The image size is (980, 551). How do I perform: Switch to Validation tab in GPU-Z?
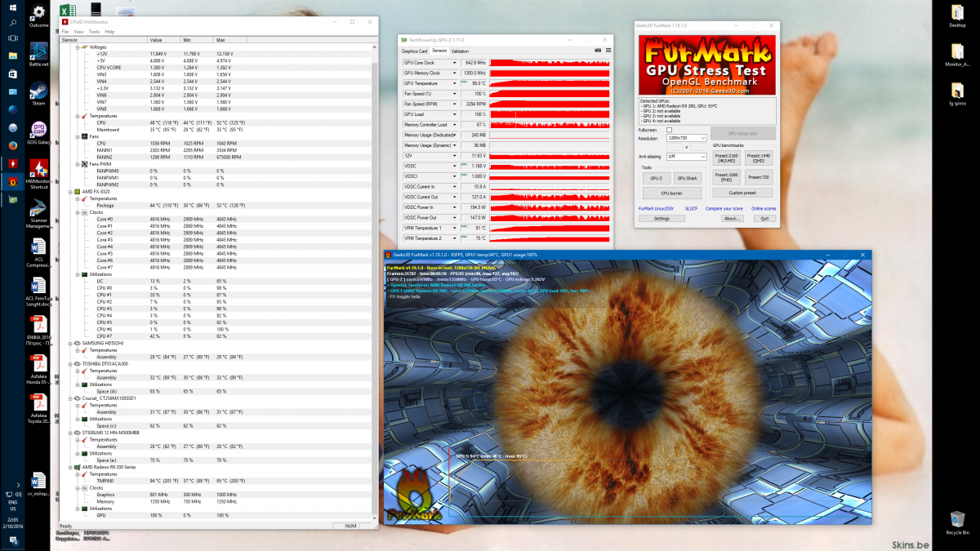461,51
